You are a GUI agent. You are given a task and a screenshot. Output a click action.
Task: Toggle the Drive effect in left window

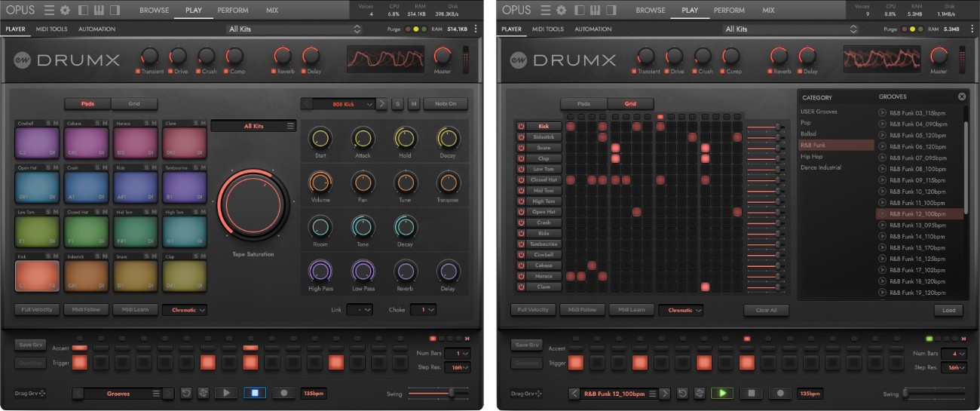click(x=171, y=72)
